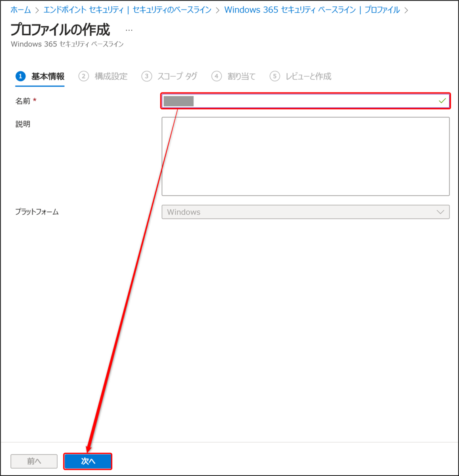This screenshot has height=476, width=459.
Task: Click the 次へ button
Action: click(88, 461)
